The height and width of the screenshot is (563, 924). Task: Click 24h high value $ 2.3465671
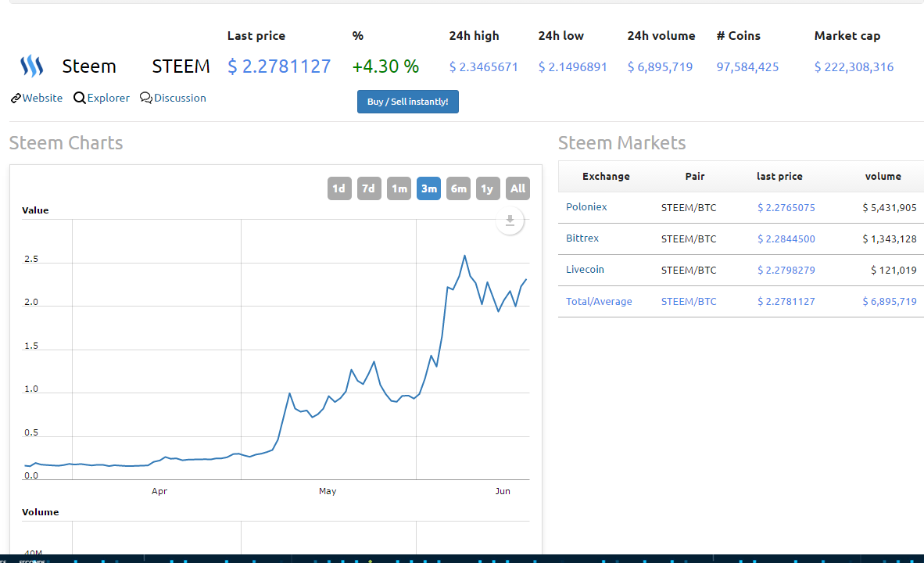point(484,66)
